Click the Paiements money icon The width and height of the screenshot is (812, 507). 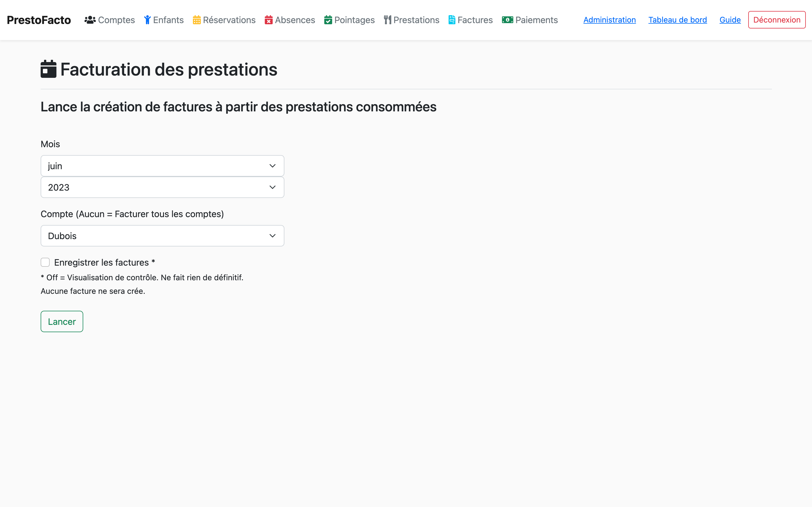point(507,20)
